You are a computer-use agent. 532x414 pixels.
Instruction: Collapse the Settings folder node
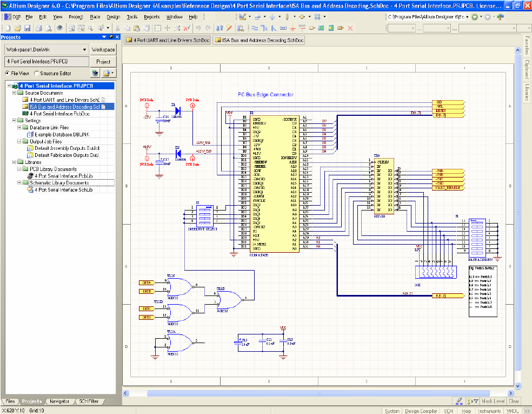coord(14,120)
